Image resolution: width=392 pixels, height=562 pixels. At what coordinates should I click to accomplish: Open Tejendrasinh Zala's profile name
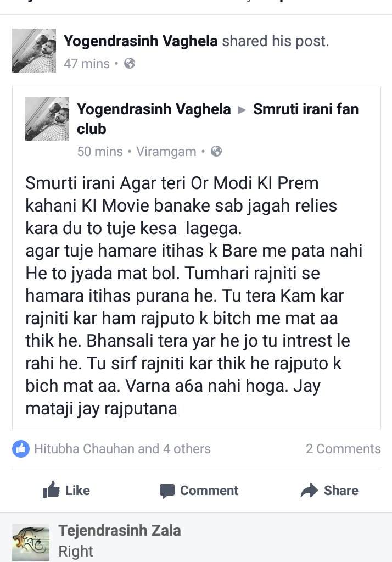pos(119,530)
